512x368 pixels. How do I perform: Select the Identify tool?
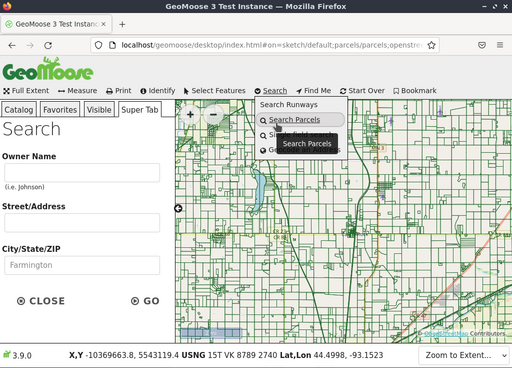pyautogui.click(x=158, y=91)
